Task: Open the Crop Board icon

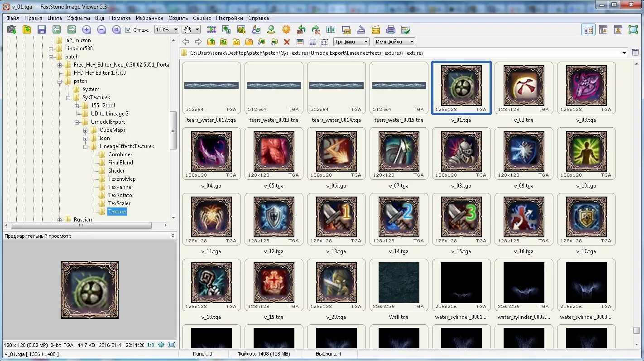Action: (241, 29)
